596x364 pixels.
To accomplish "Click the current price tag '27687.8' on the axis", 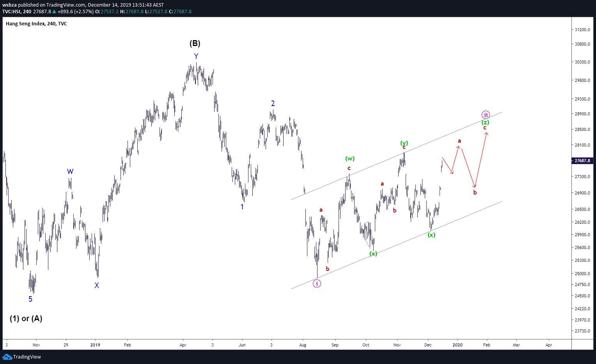I will click(x=582, y=161).
